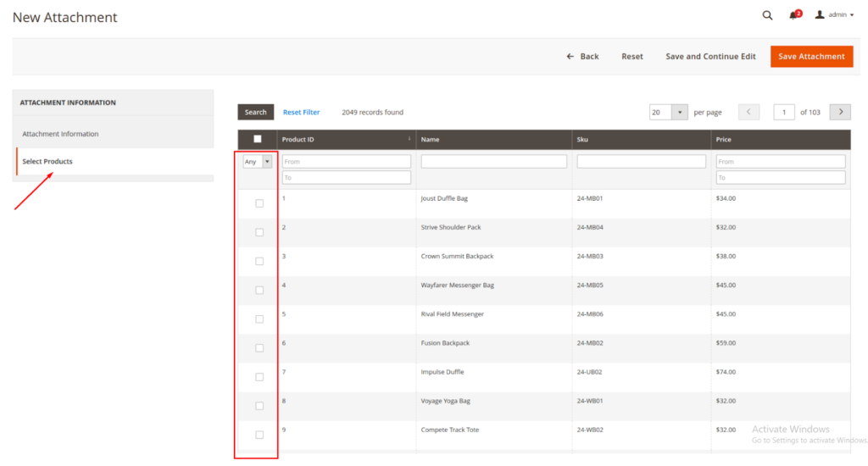Go to previous page arrow
The image size is (868, 466).
pos(748,112)
